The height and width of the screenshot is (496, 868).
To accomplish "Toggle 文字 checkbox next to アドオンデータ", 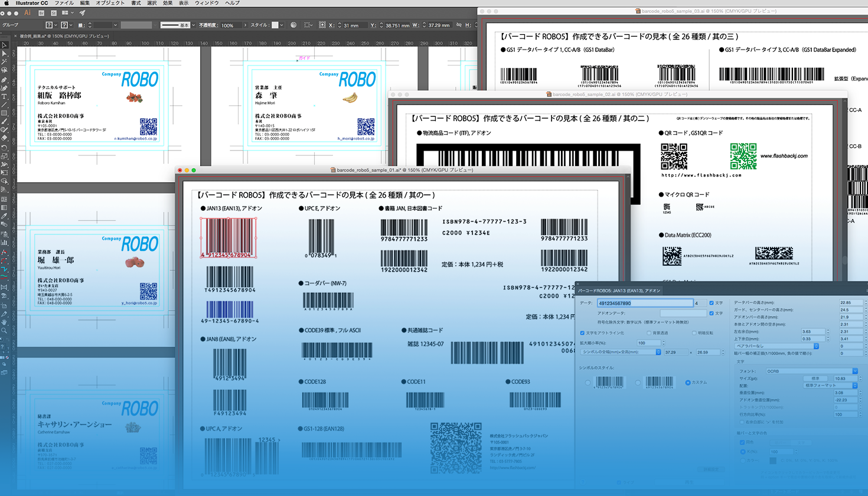I will (712, 313).
